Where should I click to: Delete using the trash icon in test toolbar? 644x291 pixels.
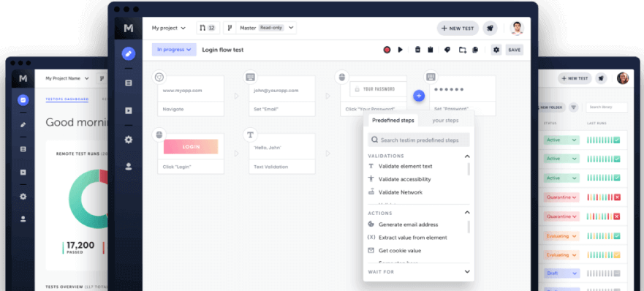(x=417, y=50)
